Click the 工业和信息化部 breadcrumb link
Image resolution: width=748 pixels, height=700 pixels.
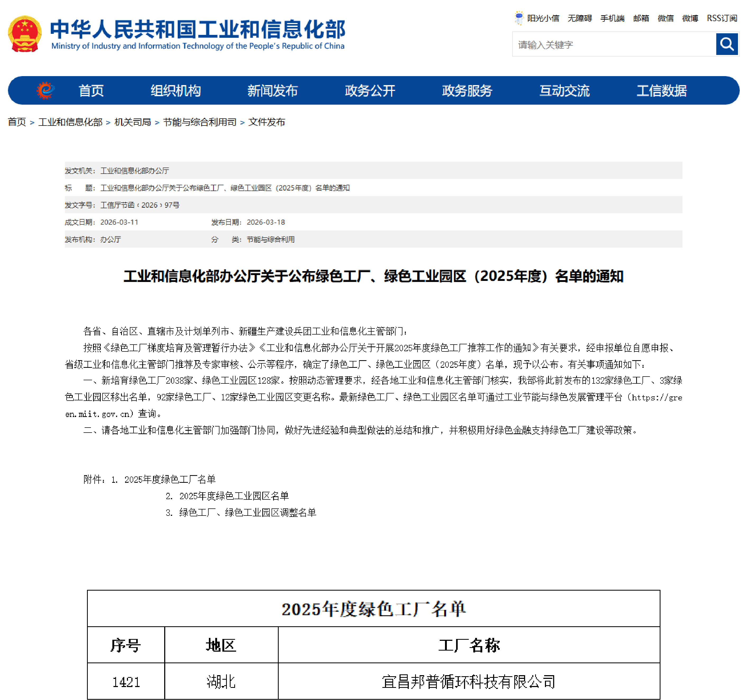70,122
